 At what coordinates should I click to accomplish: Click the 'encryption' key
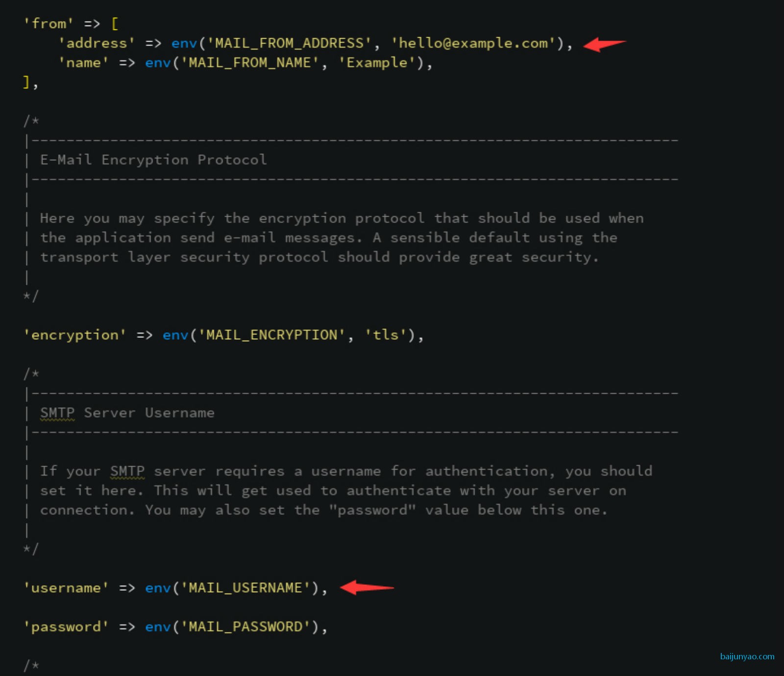pos(75,335)
